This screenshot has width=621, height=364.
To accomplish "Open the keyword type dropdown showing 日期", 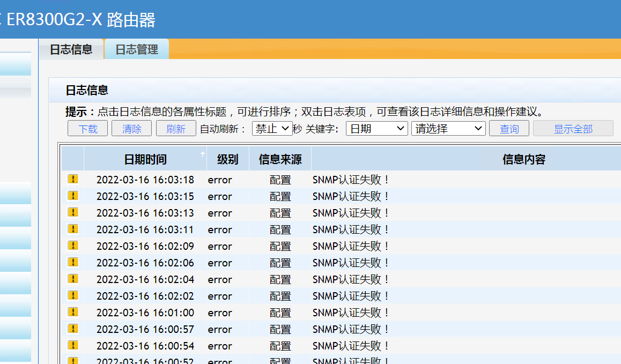I will [x=376, y=129].
